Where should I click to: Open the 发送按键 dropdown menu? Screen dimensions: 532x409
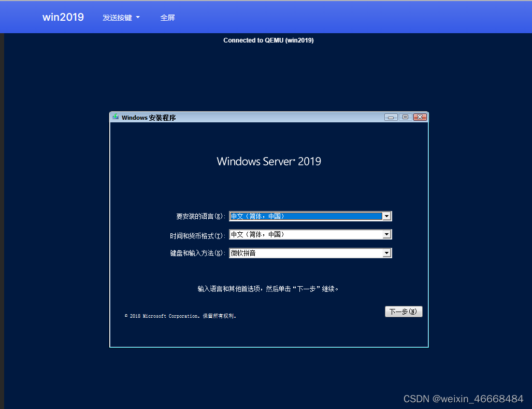tap(121, 18)
